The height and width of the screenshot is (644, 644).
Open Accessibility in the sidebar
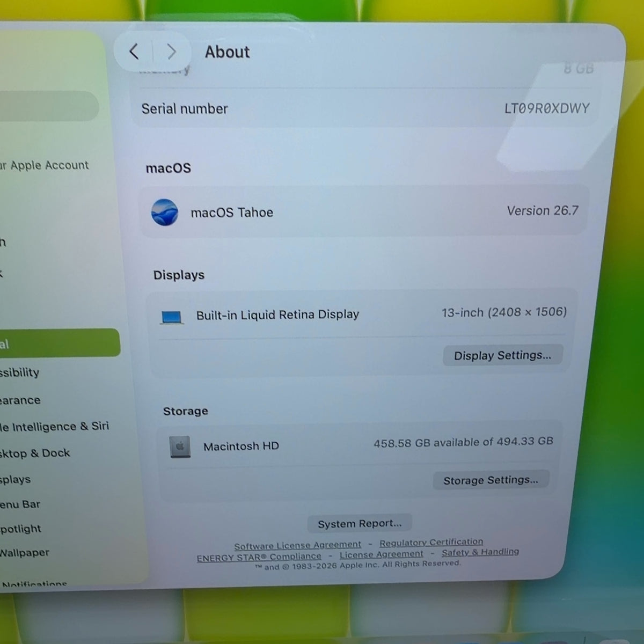tap(20, 372)
